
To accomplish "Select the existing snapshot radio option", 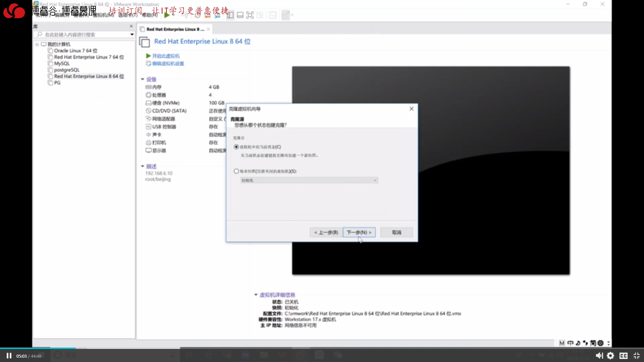I will point(236,171).
